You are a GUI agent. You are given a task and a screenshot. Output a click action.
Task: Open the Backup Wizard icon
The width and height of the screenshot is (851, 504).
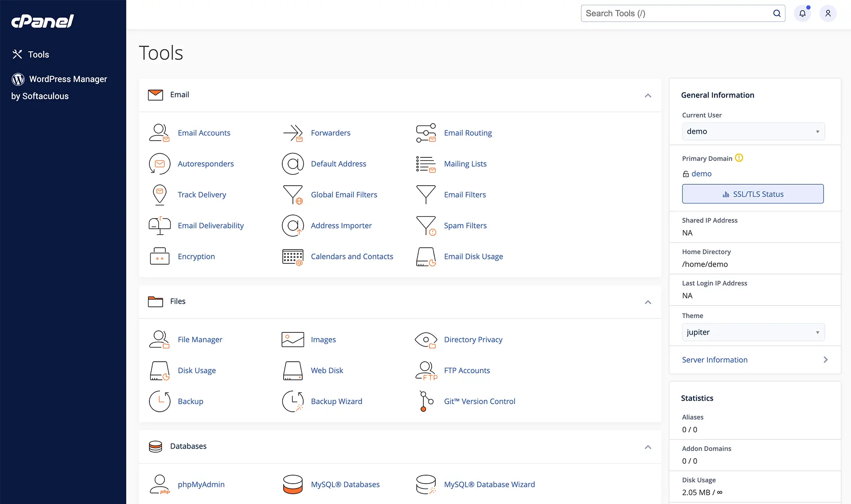coord(293,401)
